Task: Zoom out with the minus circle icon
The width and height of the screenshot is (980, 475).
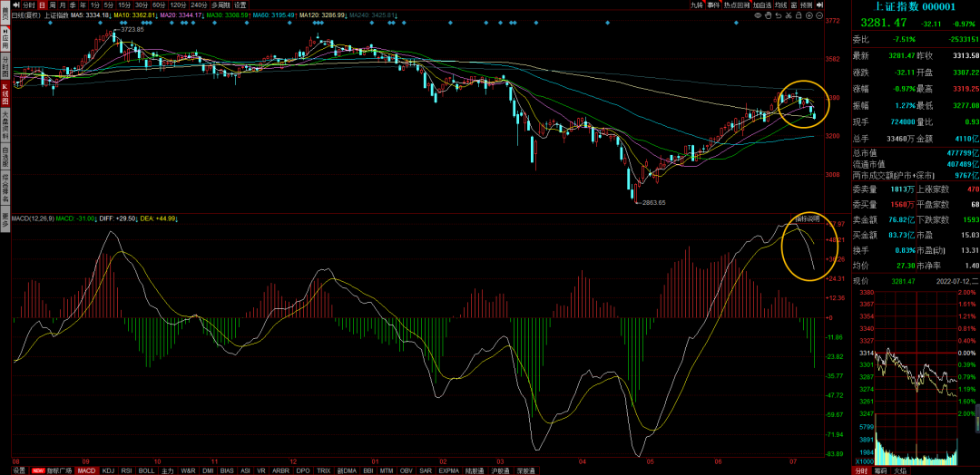Action: 819,15
